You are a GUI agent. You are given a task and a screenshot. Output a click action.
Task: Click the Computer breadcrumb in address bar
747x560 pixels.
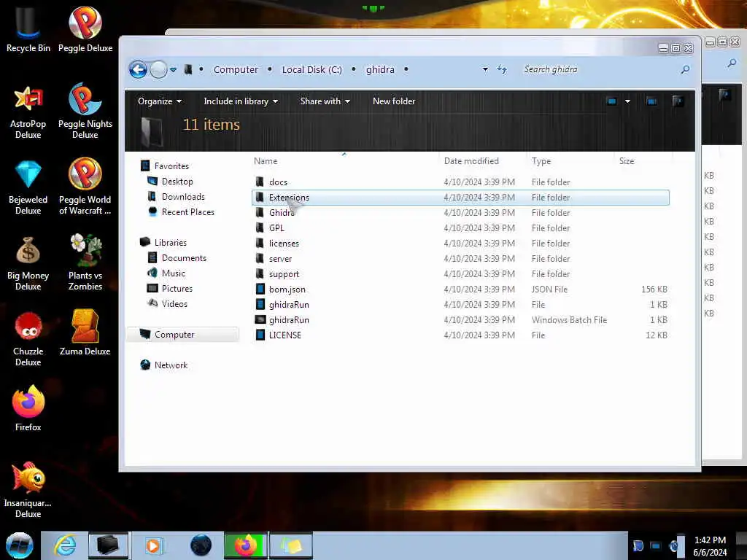(236, 69)
